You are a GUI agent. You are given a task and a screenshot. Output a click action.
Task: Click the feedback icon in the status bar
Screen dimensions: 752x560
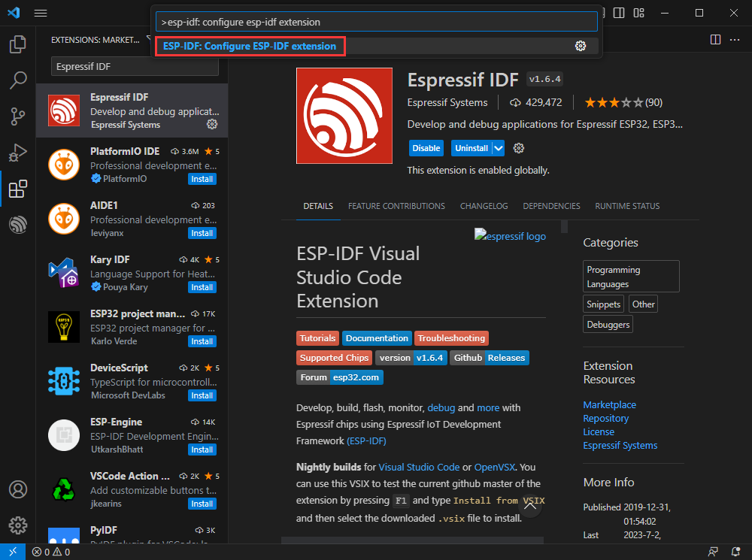(713, 552)
